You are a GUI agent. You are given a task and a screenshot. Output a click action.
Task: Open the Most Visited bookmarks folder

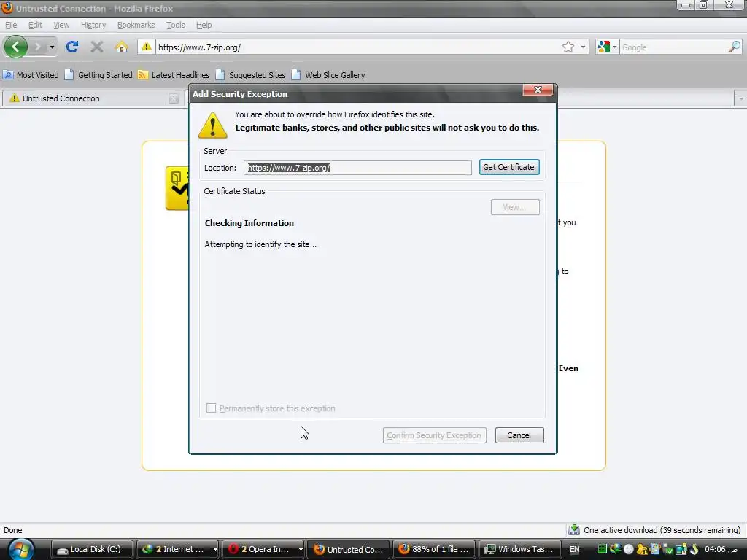[x=31, y=75]
